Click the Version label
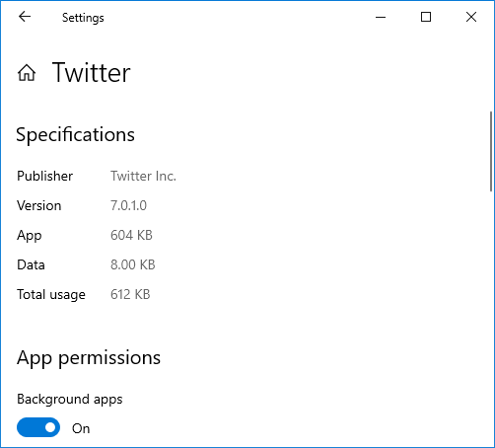Image resolution: width=495 pixels, height=448 pixels. coord(39,205)
